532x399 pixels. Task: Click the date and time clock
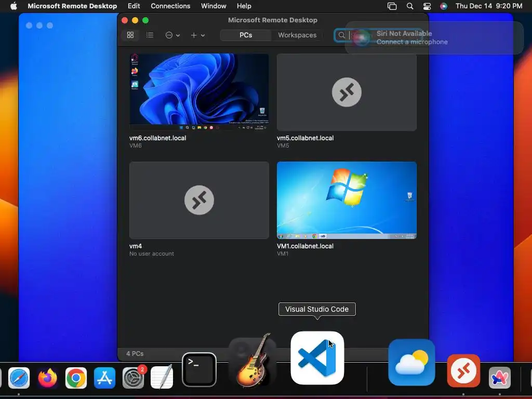tap(489, 6)
